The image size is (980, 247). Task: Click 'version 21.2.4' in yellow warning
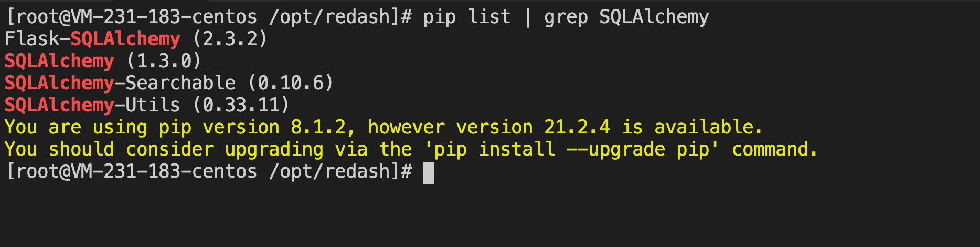click(x=533, y=127)
